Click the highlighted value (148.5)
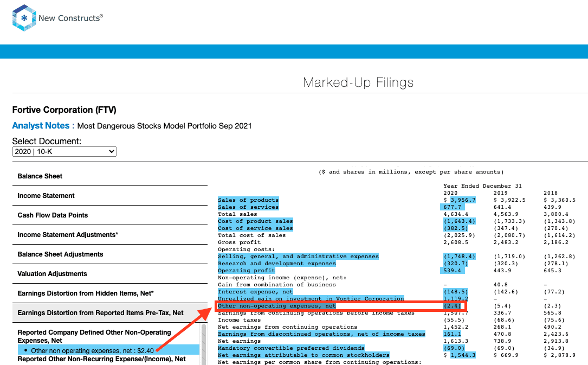 456,292
